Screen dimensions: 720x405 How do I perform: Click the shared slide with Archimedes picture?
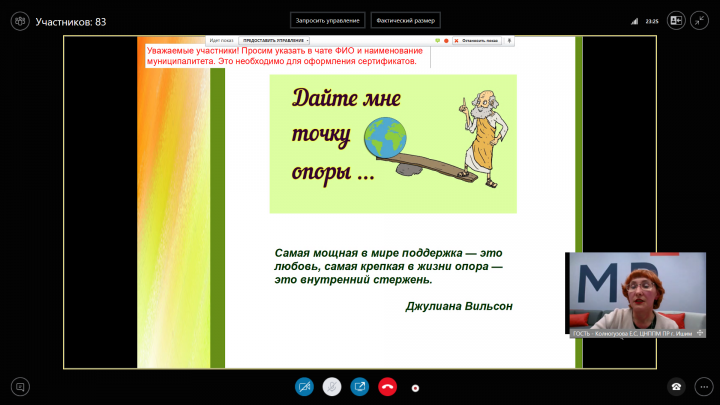point(392,143)
